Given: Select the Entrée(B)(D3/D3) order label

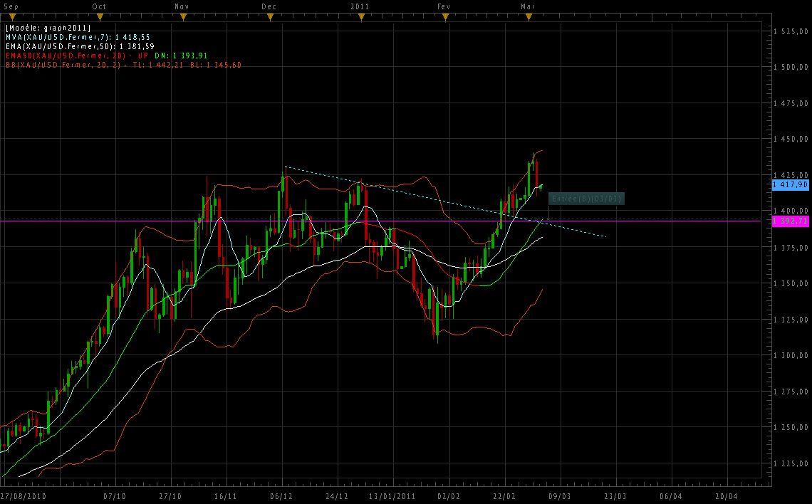Looking at the screenshot, I should pyautogui.click(x=586, y=199).
